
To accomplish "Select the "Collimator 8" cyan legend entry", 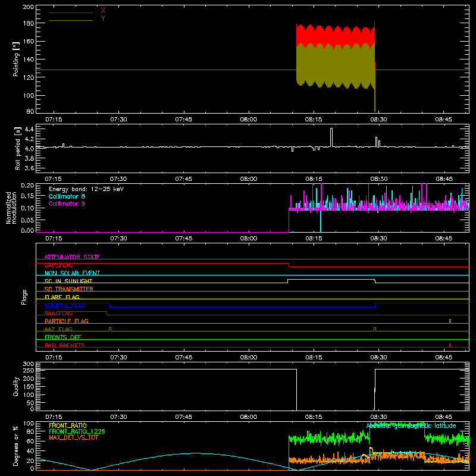I will [67, 196].
